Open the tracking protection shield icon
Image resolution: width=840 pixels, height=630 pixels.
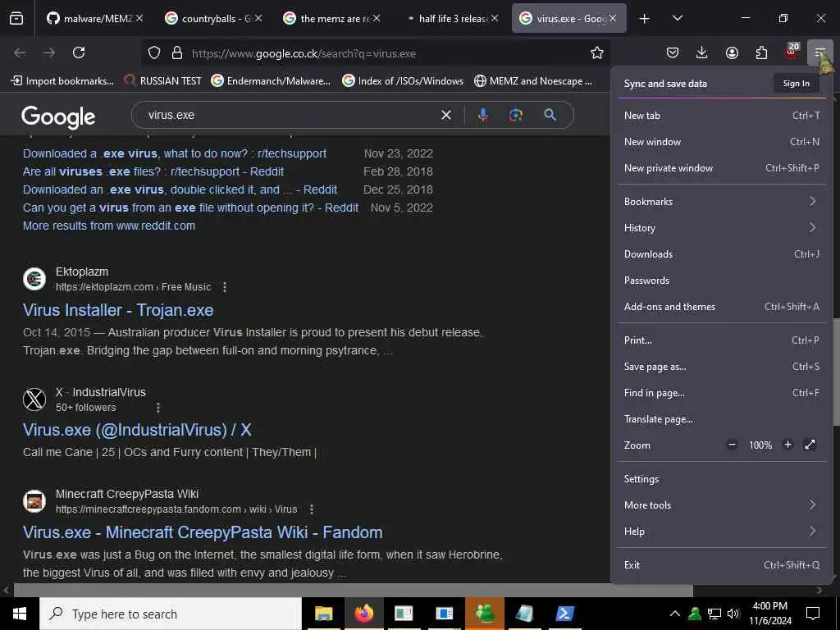pyautogui.click(x=154, y=53)
